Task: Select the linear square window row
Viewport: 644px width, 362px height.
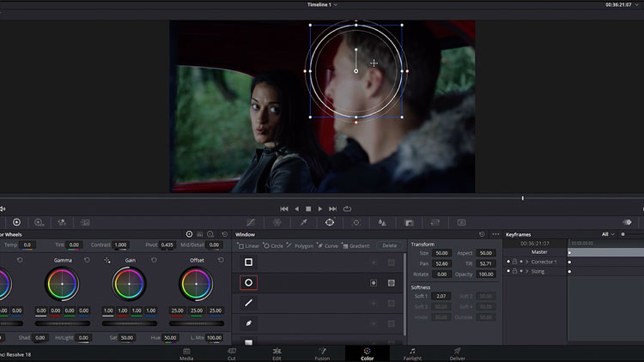Action: point(248,262)
